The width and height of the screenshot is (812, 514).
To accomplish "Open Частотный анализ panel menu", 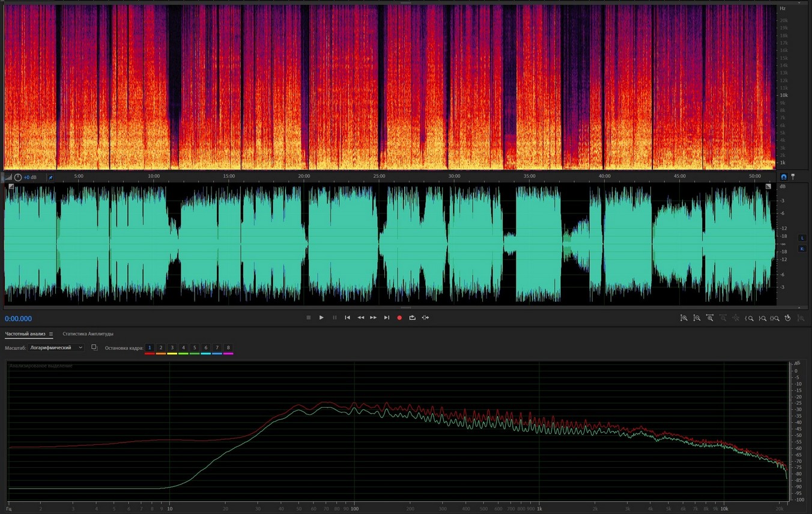I will pos(51,334).
